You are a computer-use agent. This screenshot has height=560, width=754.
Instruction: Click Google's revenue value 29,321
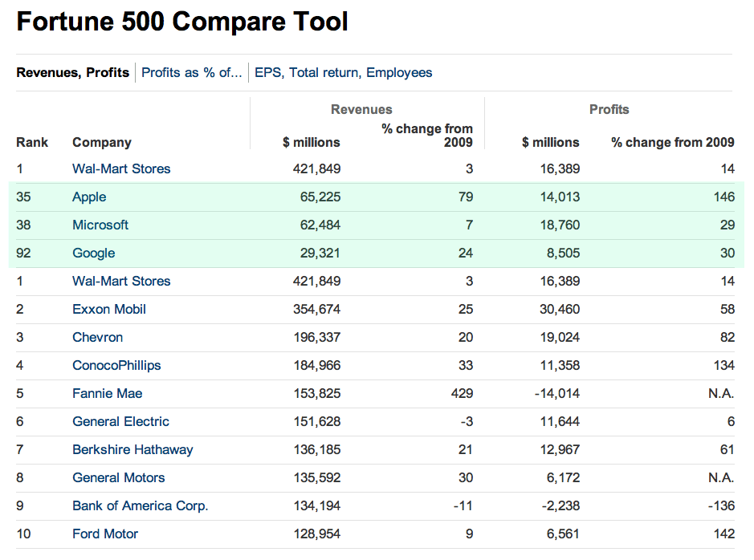[320, 253]
